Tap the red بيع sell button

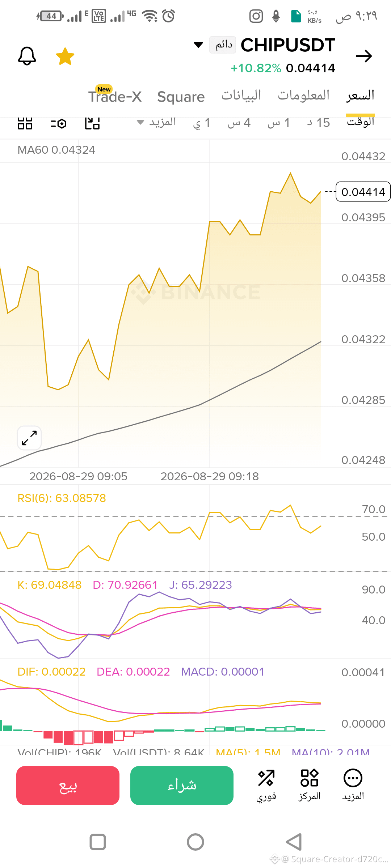pos(68,786)
